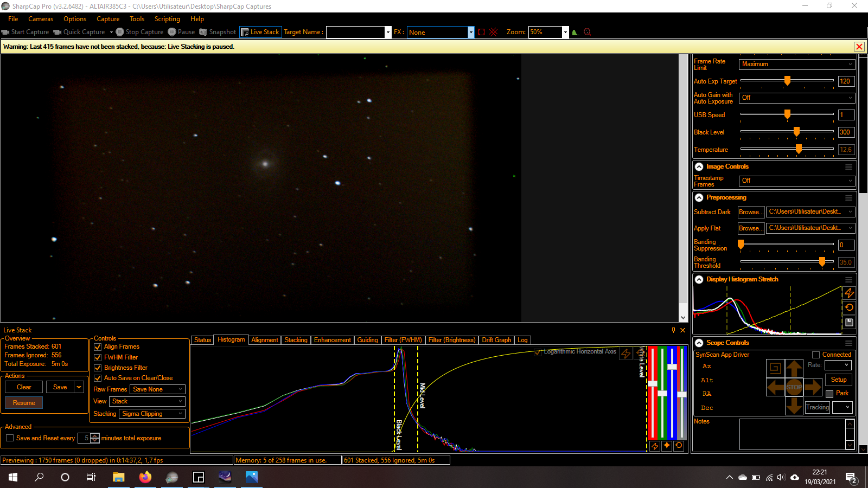
Task: Click the Save button in Actions
Action: tap(60, 387)
